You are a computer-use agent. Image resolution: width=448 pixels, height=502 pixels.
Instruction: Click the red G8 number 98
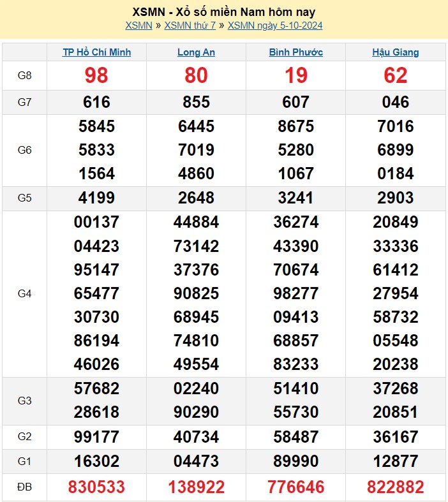(96, 76)
